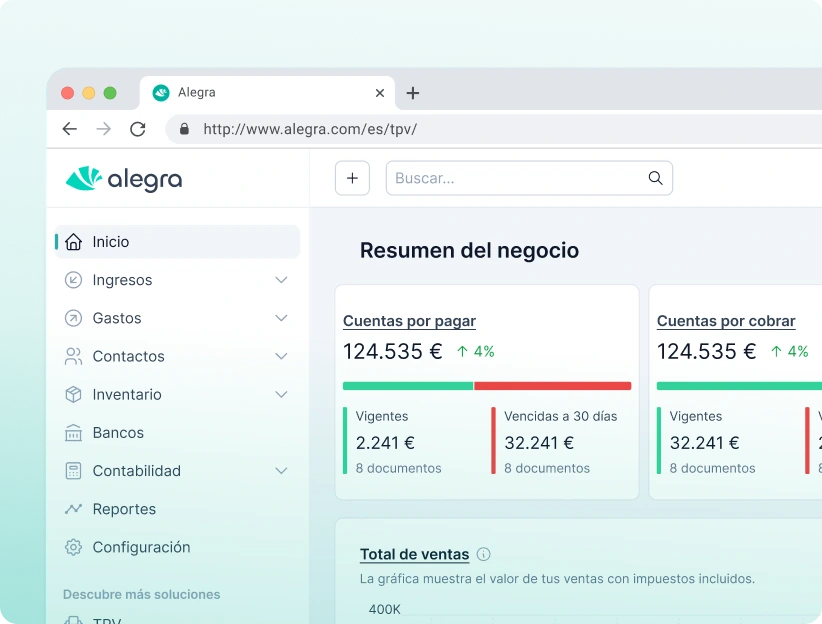Click the Inventario box icon
This screenshot has width=822, height=624.
pos(73,395)
